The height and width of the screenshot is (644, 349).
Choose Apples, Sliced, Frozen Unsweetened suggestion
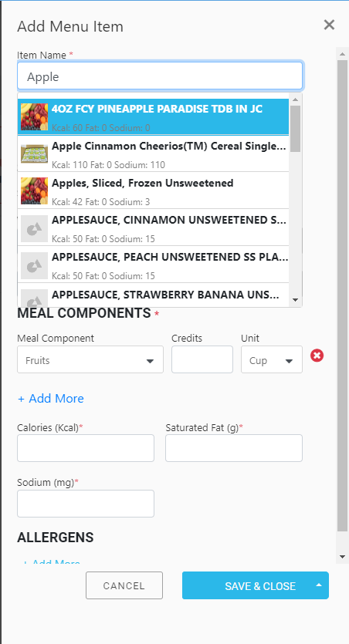(153, 191)
